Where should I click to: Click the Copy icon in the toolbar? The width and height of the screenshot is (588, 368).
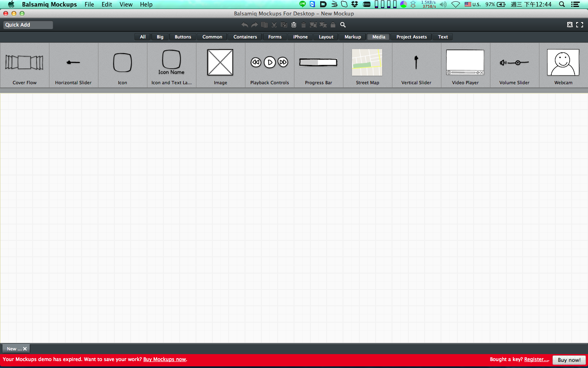[284, 25]
